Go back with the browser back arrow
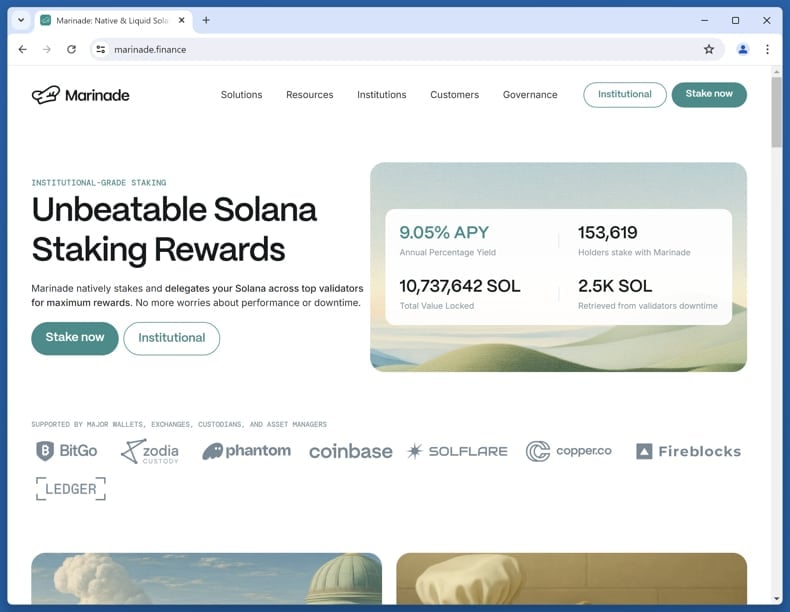Viewport: 790px width, 612px height. tap(23, 49)
